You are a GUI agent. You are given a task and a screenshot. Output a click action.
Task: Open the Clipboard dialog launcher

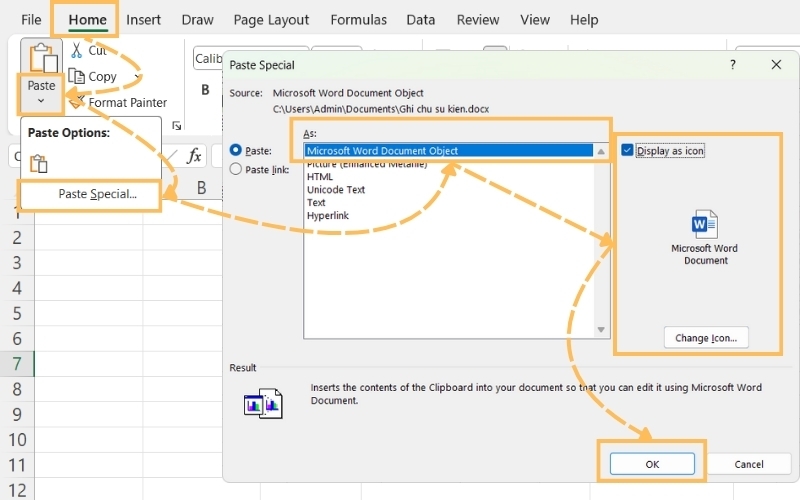click(177, 126)
